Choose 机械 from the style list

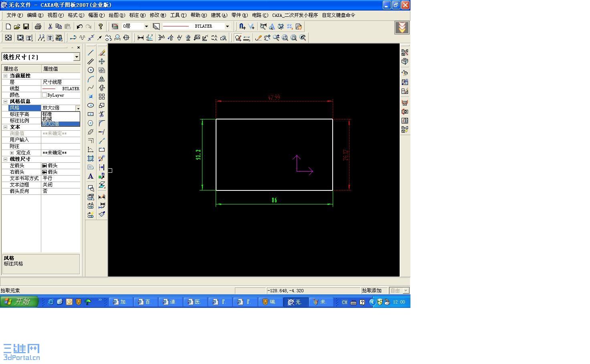(61, 119)
